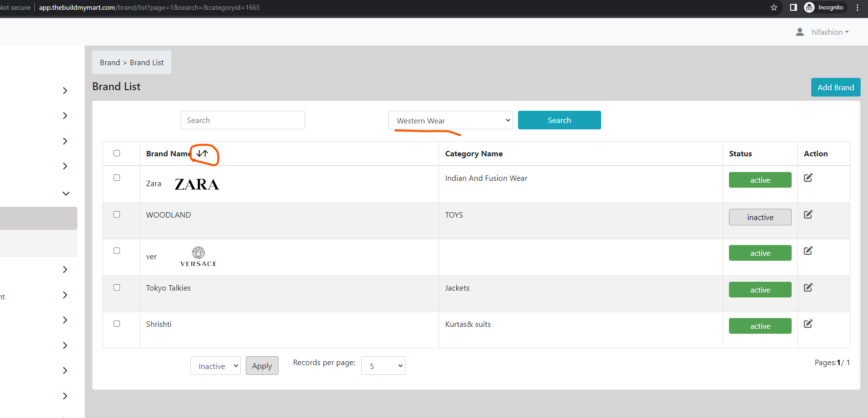868x418 pixels.
Task: Click the Kurtas& suits category cell
Action: [468, 324]
